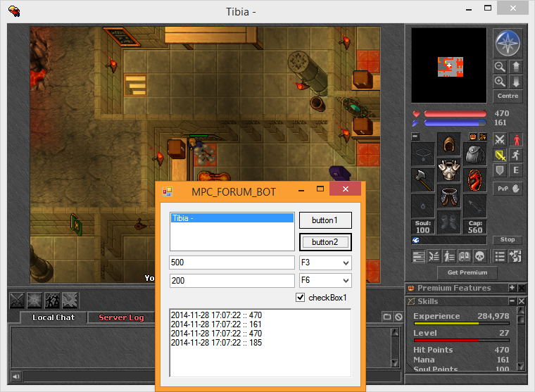Viewport: 535px width, 392px height.
Task: Click the empty amulet slot
Action: 423,154
